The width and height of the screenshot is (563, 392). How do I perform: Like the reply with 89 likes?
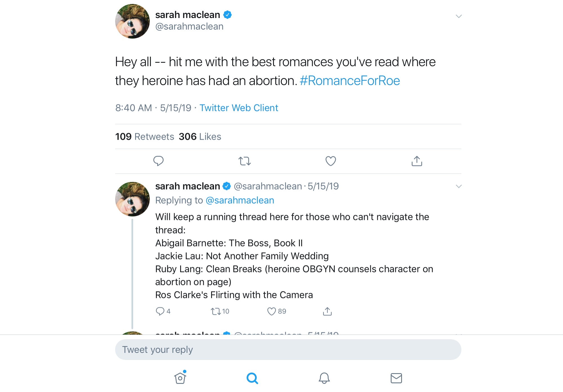coord(272,311)
